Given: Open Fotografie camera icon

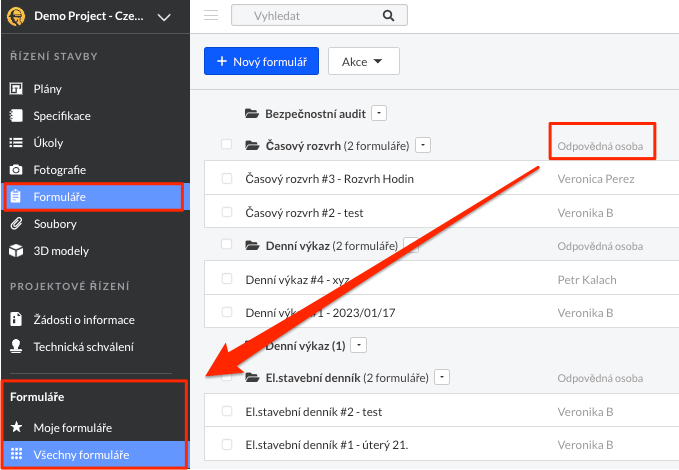Looking at the screenshot, I should tap(16, 170).
